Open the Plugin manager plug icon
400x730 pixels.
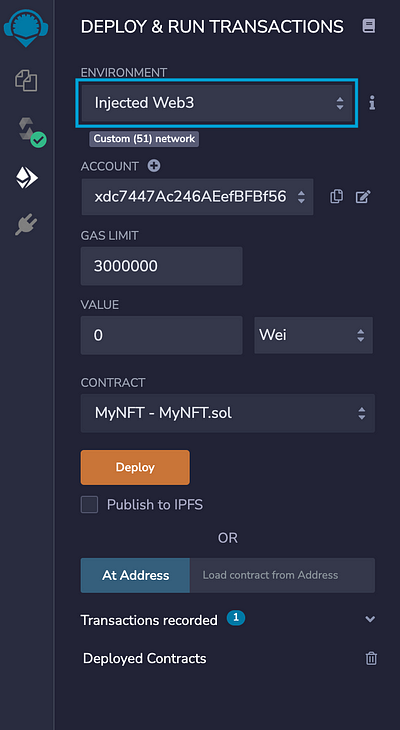pos(26,225)
